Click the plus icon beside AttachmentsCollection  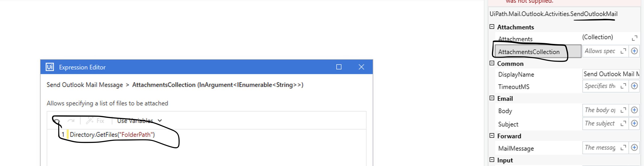click(x=634, y=51)
